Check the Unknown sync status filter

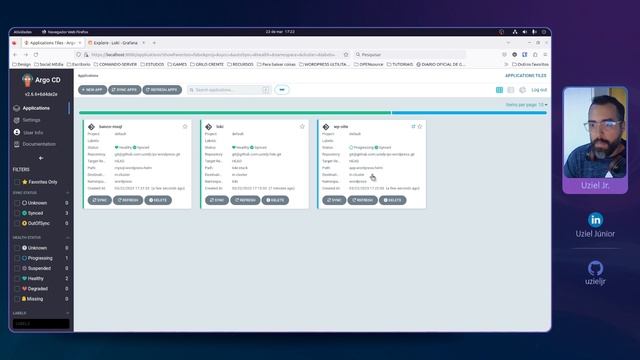17,203
